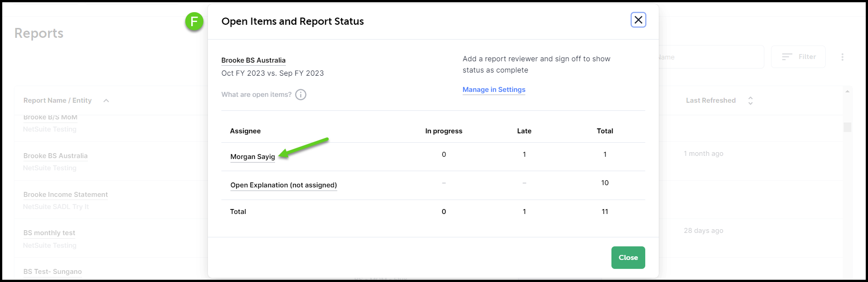This screenshot has height=282, width=868.
Task: Click the scrollbar up arrow
Action: (847, 91)
